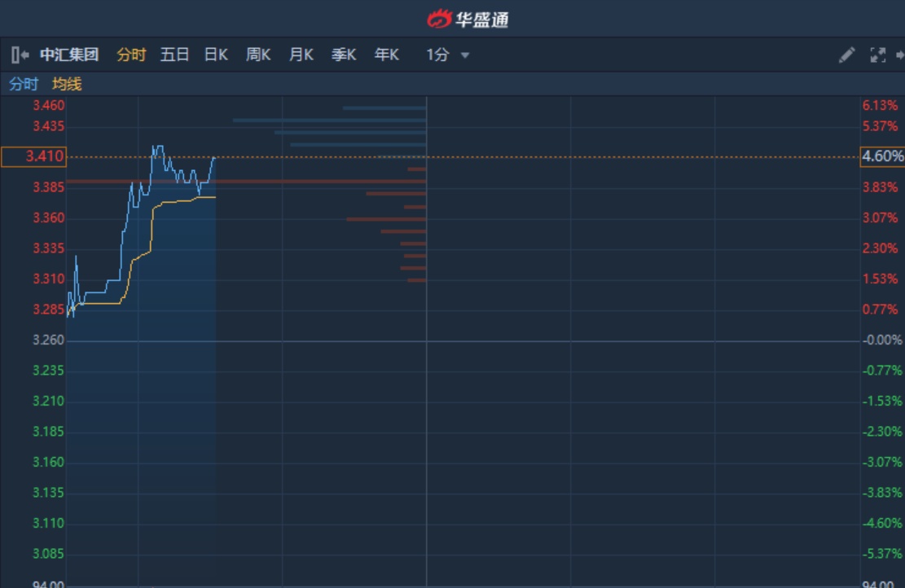Click the -4.60% percentage axis label

(882, 524)
